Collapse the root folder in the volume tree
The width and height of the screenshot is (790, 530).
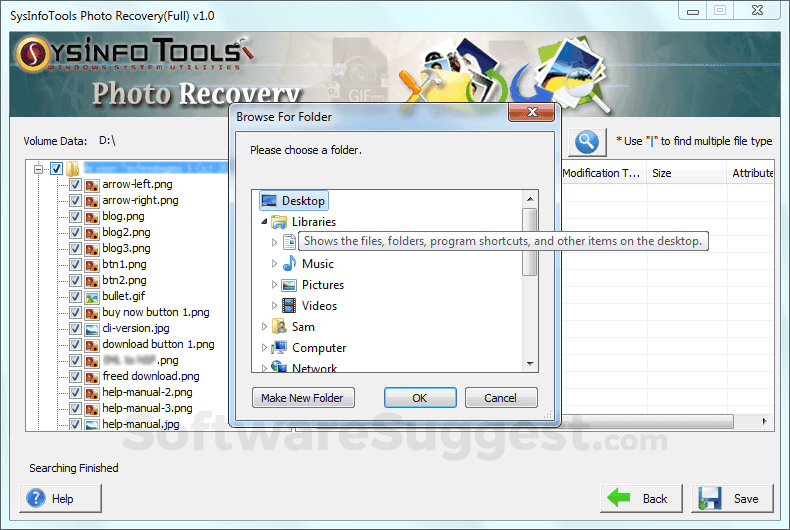coord(38,169)
